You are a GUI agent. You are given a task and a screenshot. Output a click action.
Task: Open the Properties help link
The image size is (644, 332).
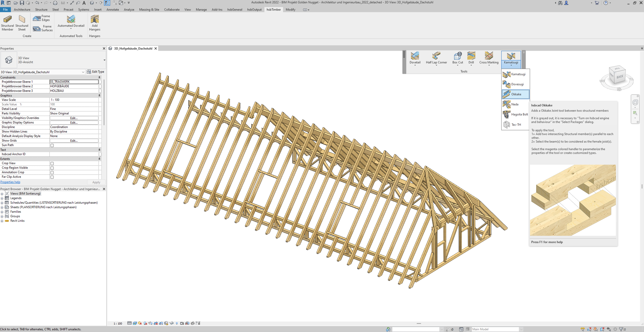(x=10, y=182)
